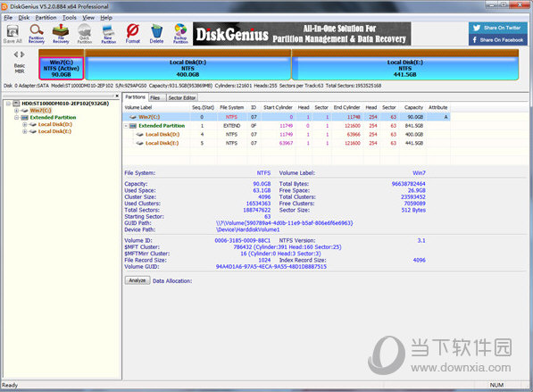Click DiskGenius app icon in title bar
Image resolution: width=533 pixels, height=392 pixels.
pos(4,6)
